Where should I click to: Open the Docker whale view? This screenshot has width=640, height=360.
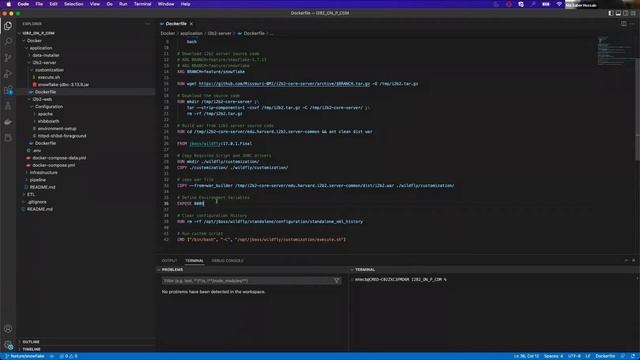[8, 122]
